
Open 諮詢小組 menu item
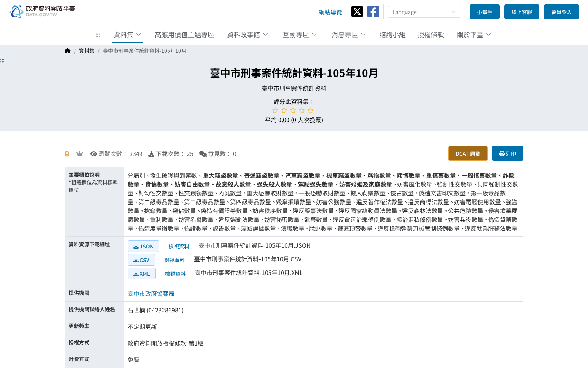tap(392, 35)
